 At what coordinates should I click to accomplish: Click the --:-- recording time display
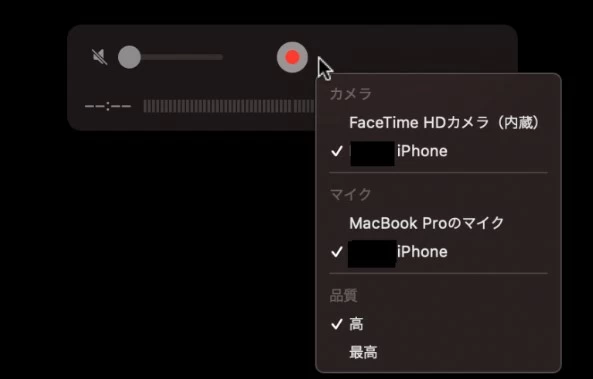(108, 106)
